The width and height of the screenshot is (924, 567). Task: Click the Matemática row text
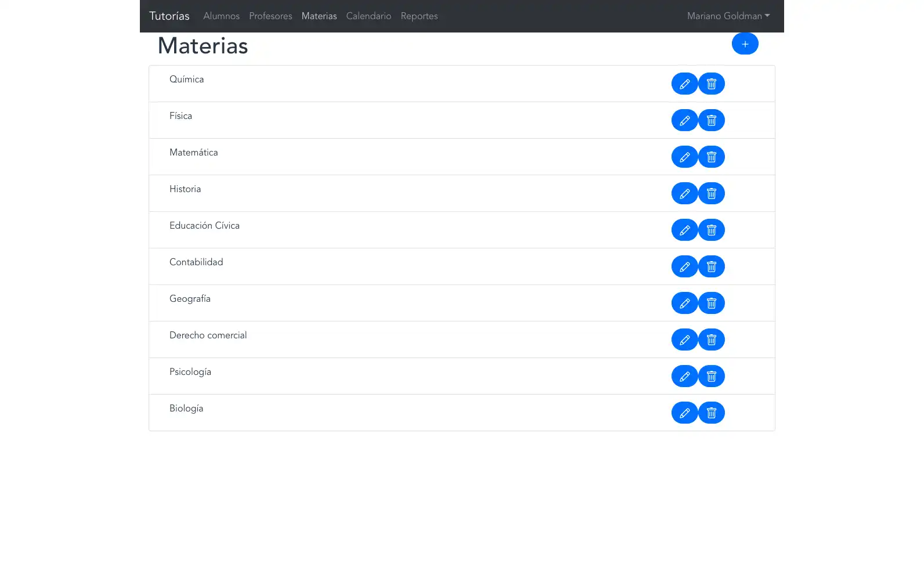pos(194,153)
